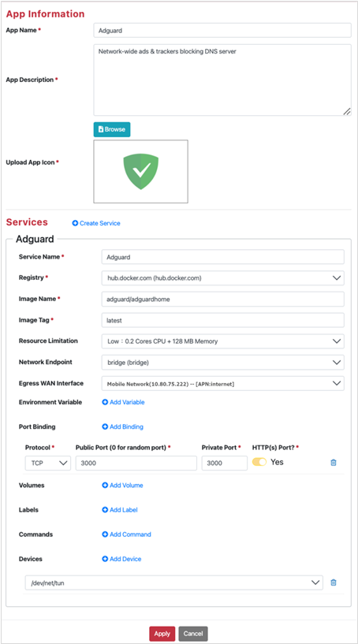This screenshot has width=358, height=644.
Task: Delete the port binding row with trash icon
Action: tap(334, 463)
